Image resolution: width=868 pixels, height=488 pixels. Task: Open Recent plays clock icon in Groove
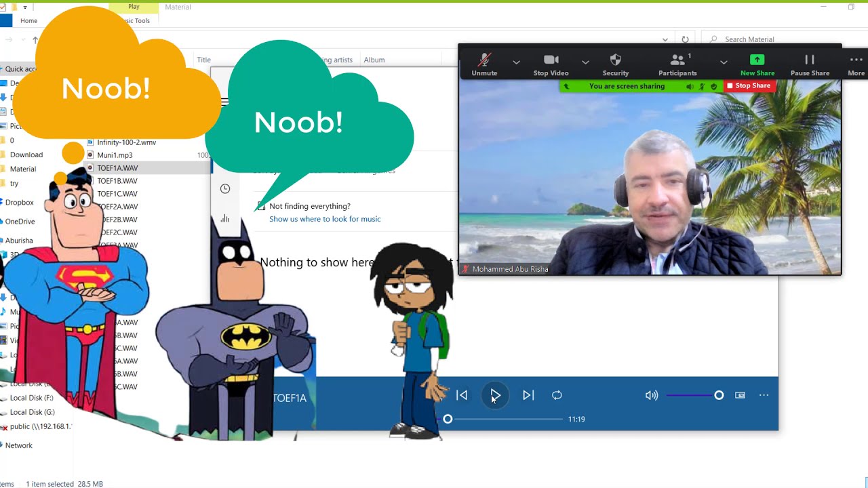[x=225, y=188]
